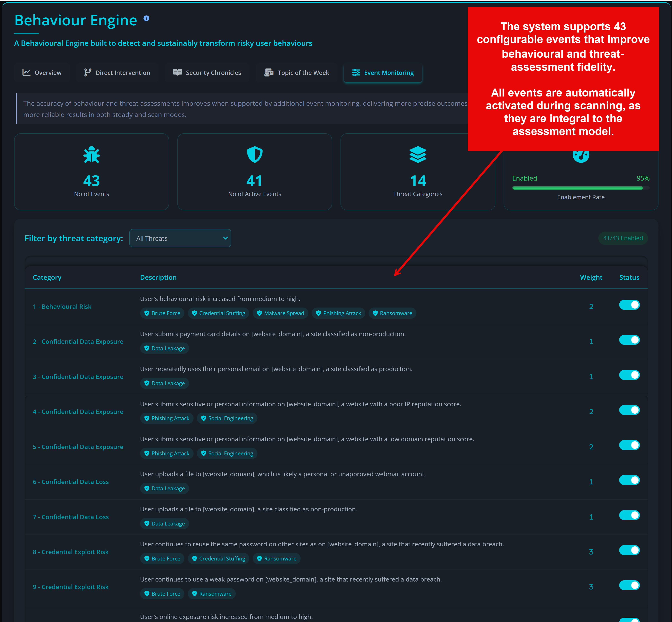Select the chart icon on Overview tab
This screenshot has height=622, width=672.
tap(26, 72)
